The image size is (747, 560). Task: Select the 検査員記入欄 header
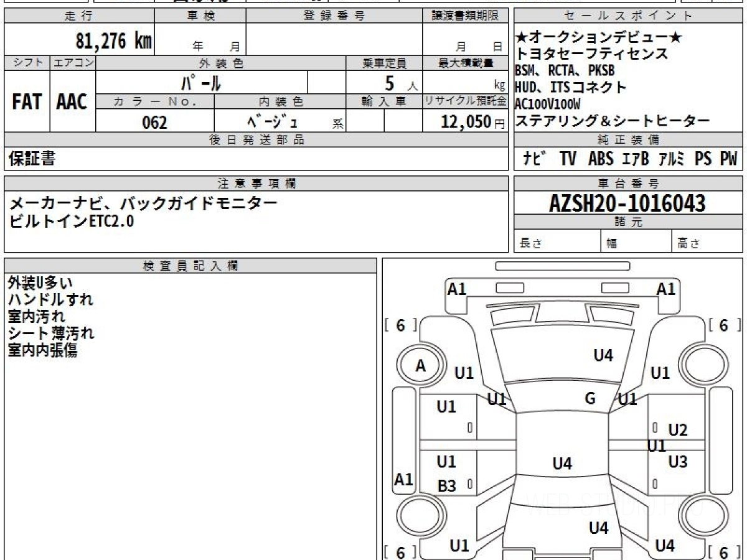pos(190,265)
